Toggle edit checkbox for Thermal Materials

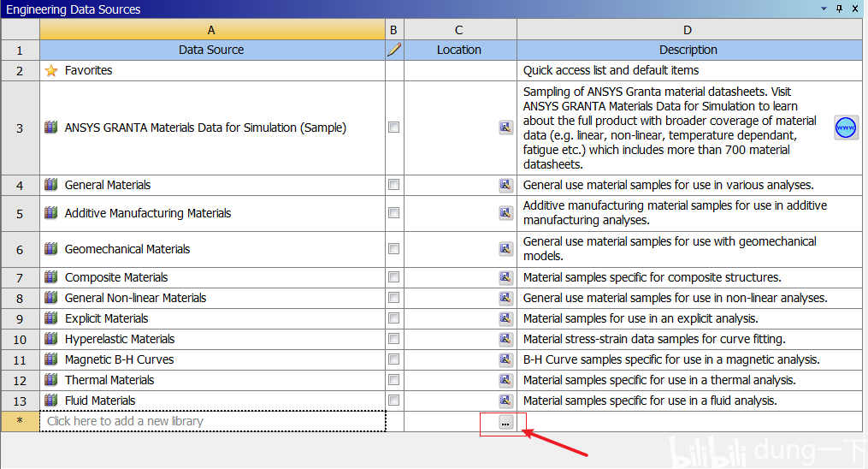[393, 379]
